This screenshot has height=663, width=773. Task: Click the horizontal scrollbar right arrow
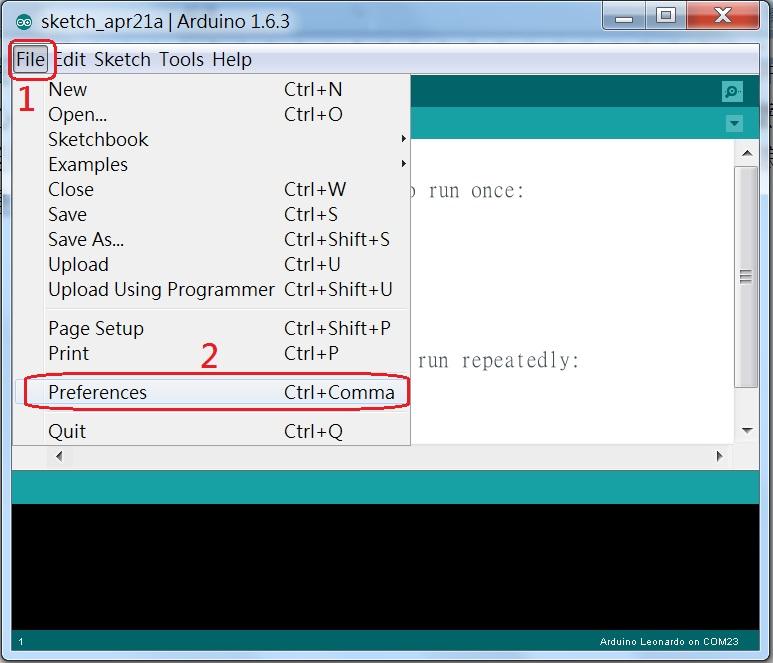[719, 456]
